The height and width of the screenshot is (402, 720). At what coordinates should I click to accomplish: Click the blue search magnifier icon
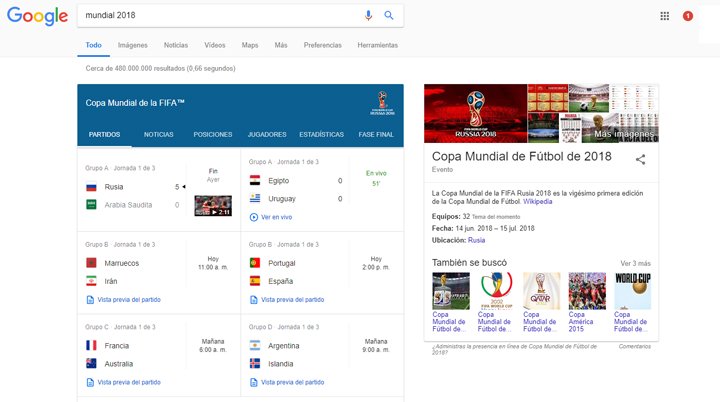389,15
